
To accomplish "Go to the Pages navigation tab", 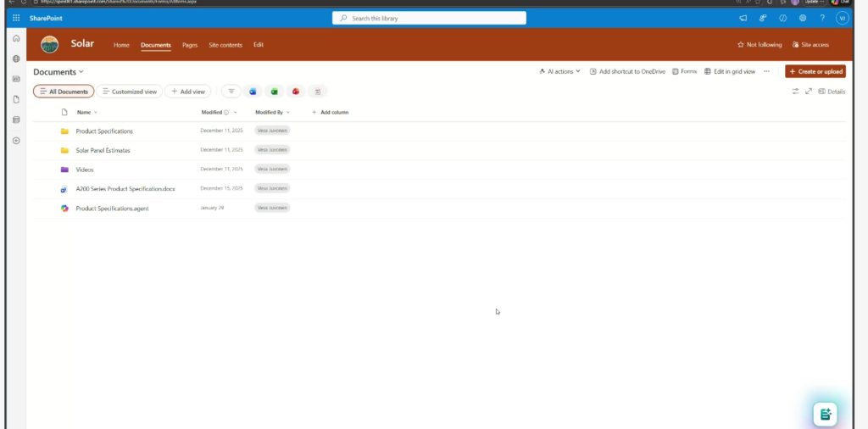I will [x=190, y=45].
